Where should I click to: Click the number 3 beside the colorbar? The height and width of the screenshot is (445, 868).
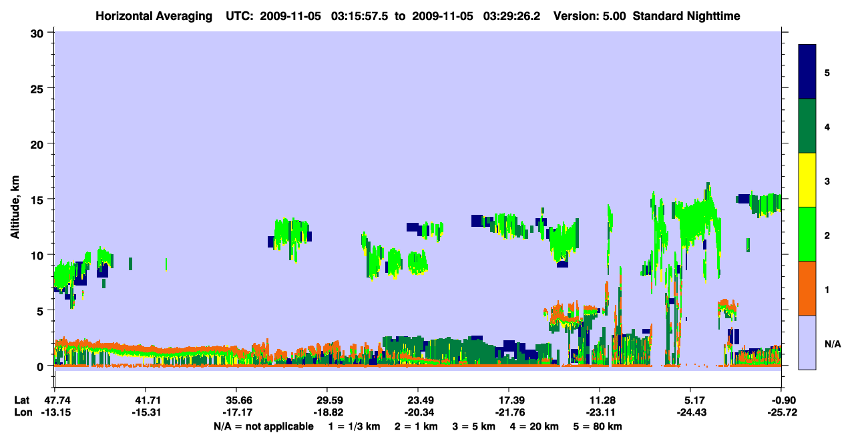(x=827, y=181)
